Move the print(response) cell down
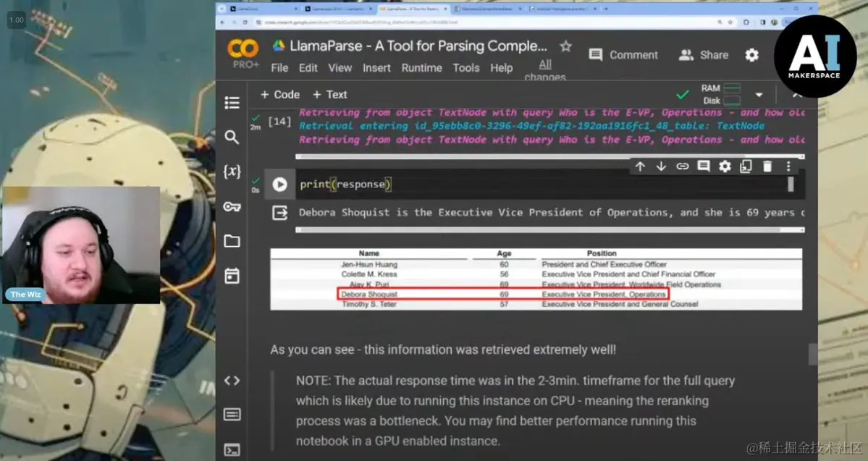This screenshot has height=461, width=868. click(661, 166)
